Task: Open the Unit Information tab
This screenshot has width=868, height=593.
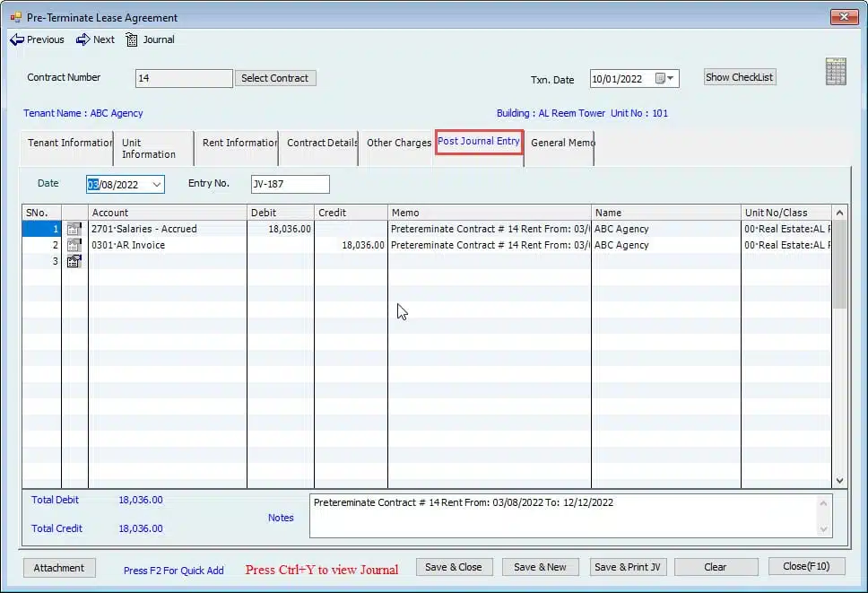Action: 154,148
